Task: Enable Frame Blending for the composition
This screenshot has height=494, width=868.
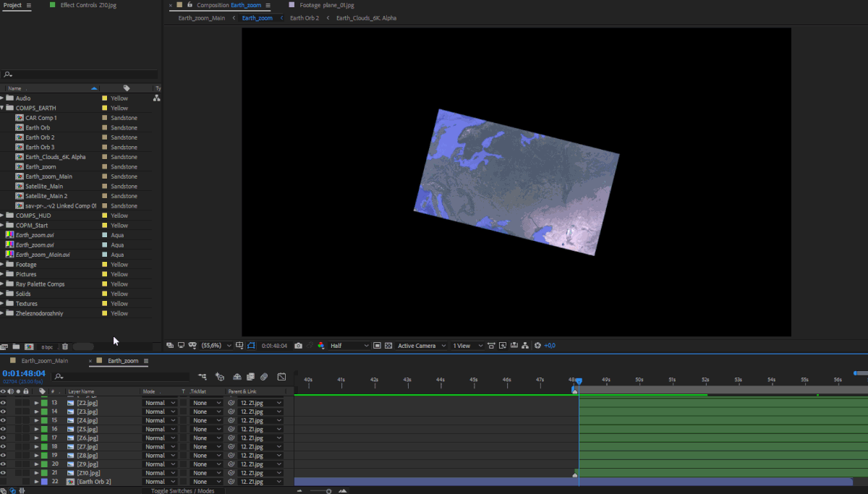Action: 250,376
